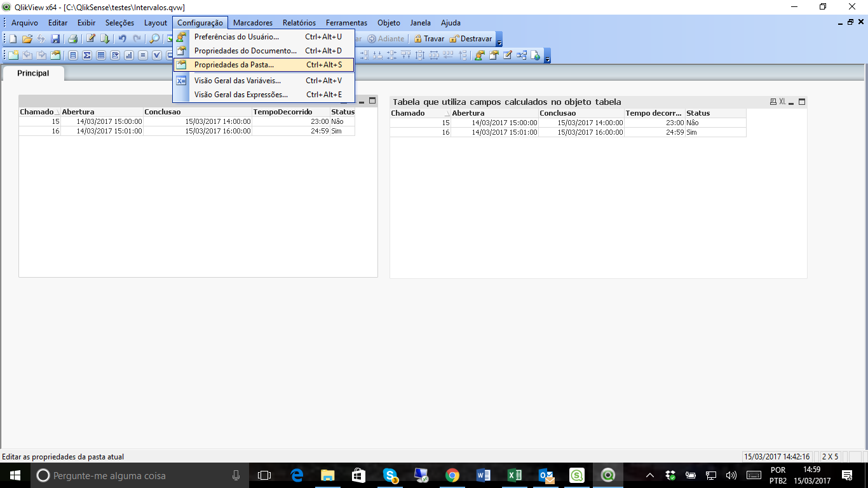Click the Open folder toolbar icon
868x488 pixels.
pos(27,39)
